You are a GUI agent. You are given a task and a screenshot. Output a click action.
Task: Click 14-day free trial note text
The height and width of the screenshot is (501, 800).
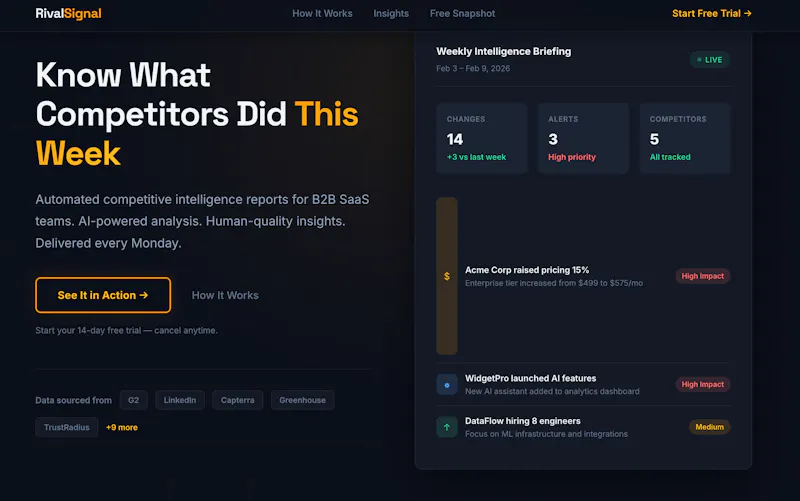coord(126,331)
